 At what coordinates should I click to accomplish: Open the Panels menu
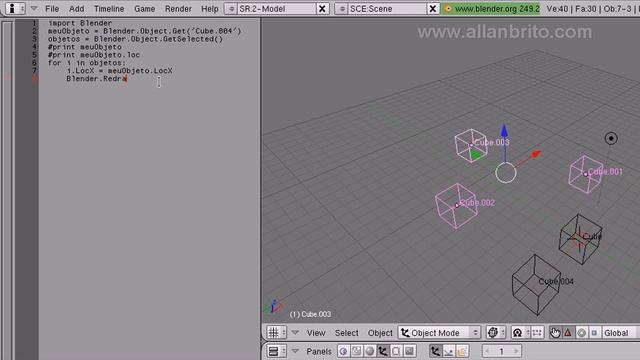[x=319, y=351]
